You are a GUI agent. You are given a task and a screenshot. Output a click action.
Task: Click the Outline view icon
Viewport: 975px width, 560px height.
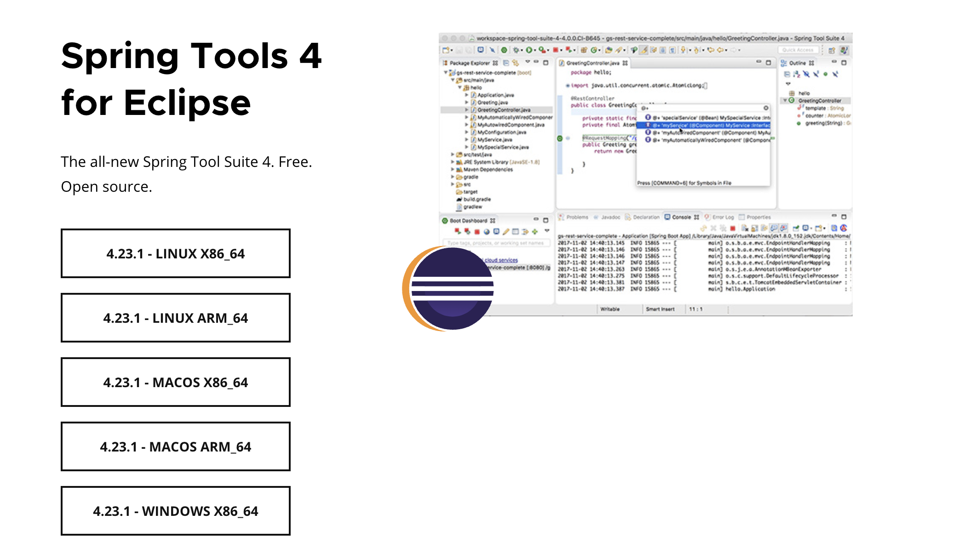coord(783,63)
